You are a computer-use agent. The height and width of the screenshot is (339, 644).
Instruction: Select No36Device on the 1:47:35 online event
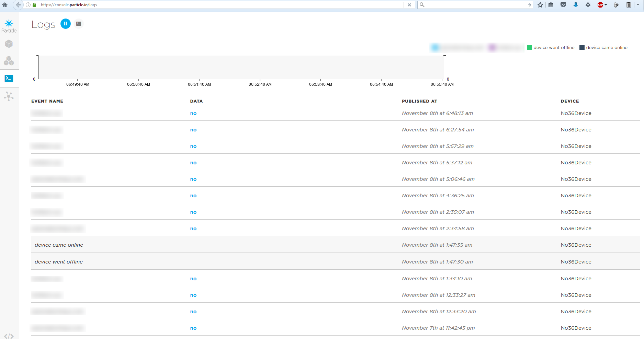[x=576, y=245]
